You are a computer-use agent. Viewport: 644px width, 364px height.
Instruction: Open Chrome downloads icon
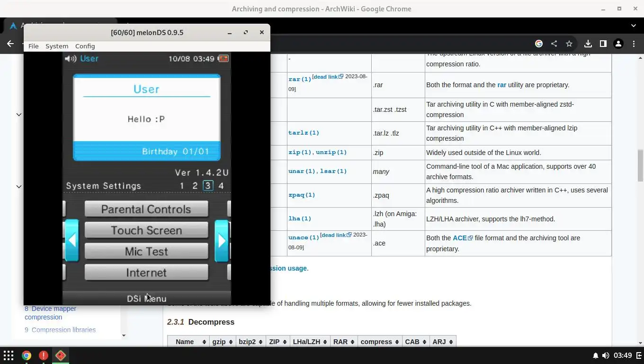[x=588, y=44]
